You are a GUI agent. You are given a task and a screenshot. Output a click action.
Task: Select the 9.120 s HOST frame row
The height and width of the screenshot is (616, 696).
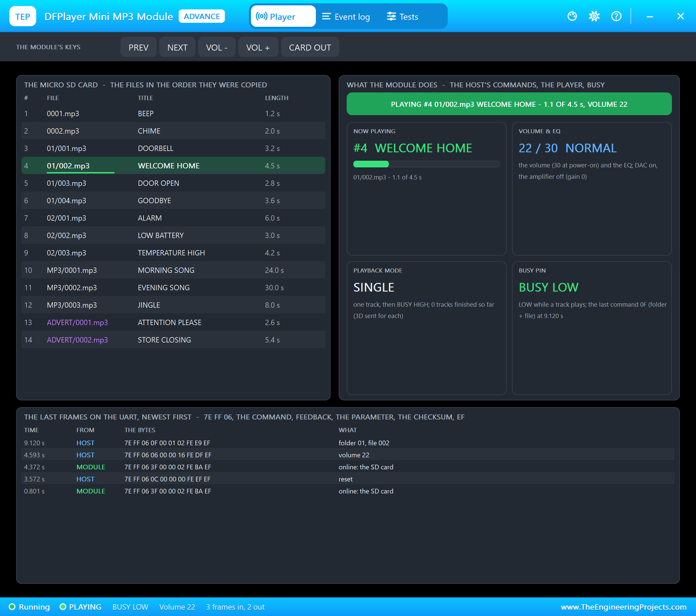[x=348, y=443]
